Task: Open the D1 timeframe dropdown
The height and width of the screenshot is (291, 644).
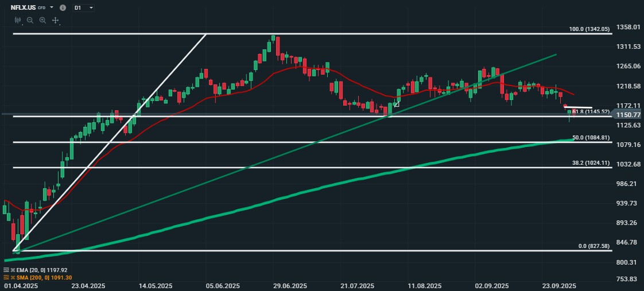Action: point(84,8)
